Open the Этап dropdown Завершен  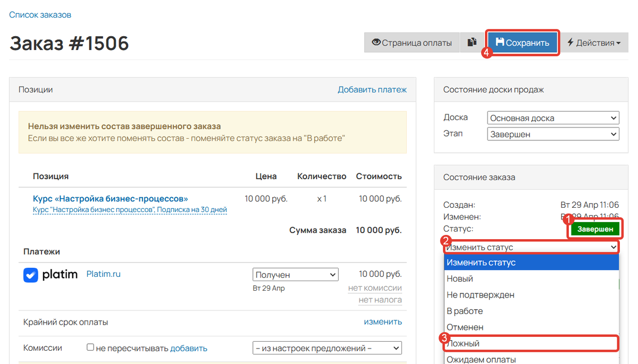pos(553,134)
